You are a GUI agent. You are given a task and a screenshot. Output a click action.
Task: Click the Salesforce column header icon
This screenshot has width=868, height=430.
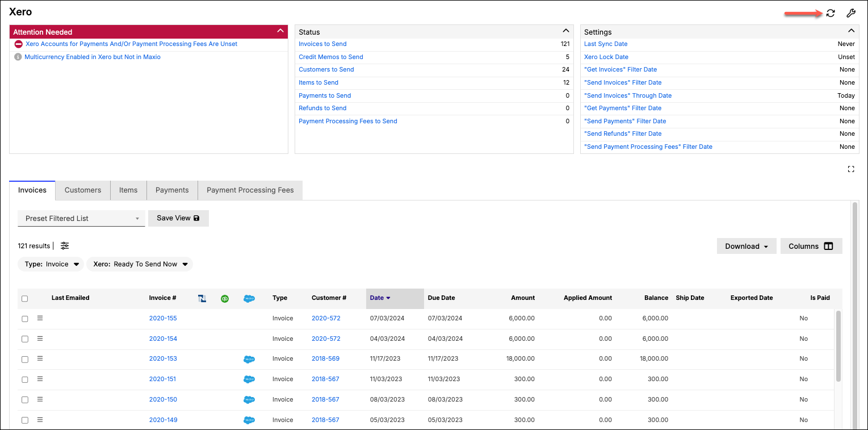249,298
